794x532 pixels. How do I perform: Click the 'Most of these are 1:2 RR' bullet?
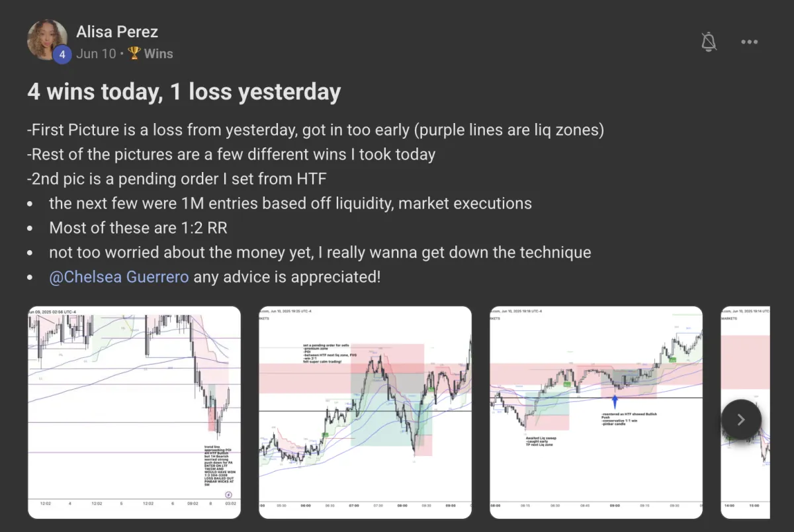(x=138, y=228)
